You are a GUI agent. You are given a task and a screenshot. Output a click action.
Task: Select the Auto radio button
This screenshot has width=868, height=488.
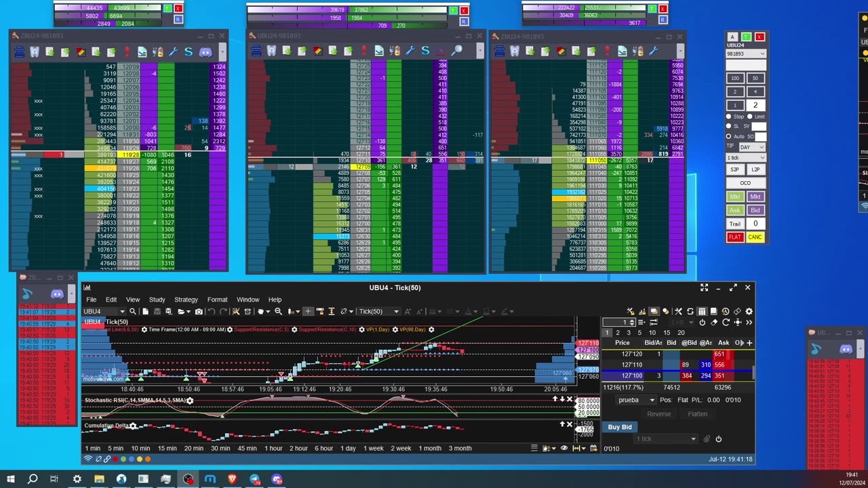tap(729, 136)
